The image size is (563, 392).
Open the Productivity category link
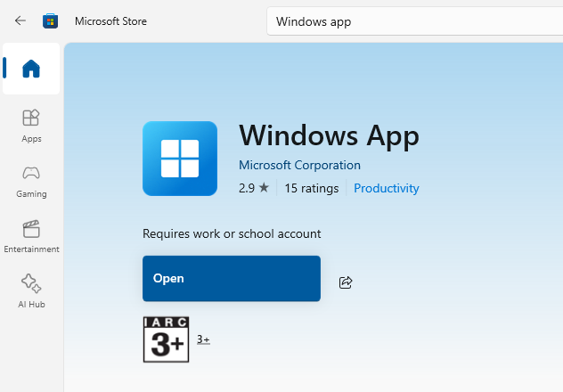tap(386, 188)
